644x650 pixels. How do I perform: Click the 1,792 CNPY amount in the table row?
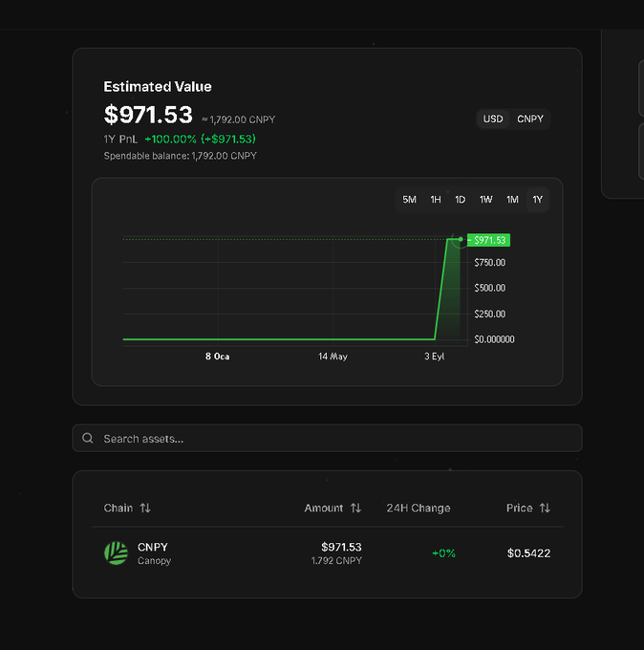coord(336,560)
